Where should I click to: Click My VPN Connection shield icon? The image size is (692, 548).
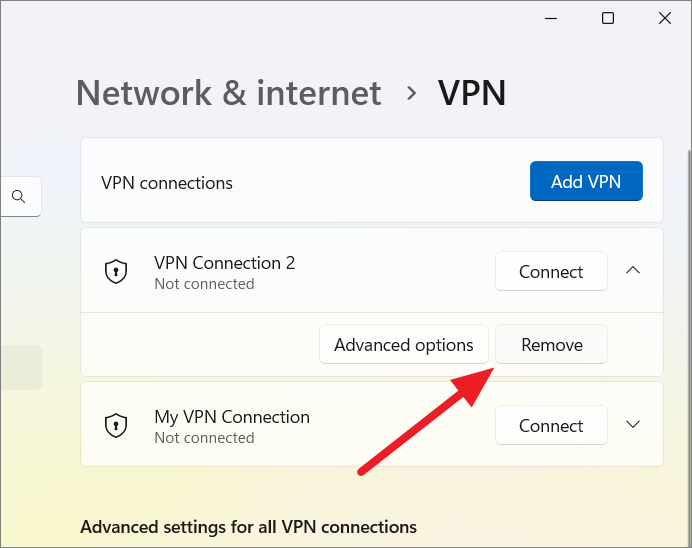click(x=116, y=425)
